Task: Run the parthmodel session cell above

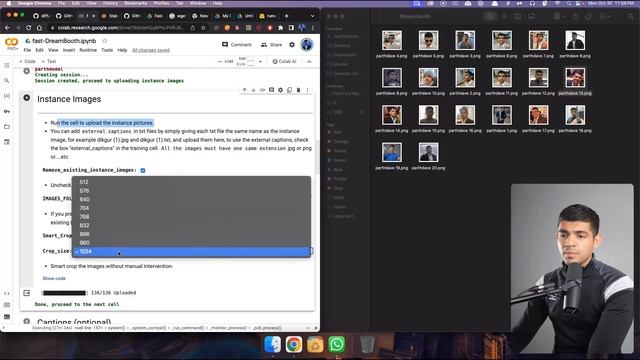Action: tap(27, 71)
